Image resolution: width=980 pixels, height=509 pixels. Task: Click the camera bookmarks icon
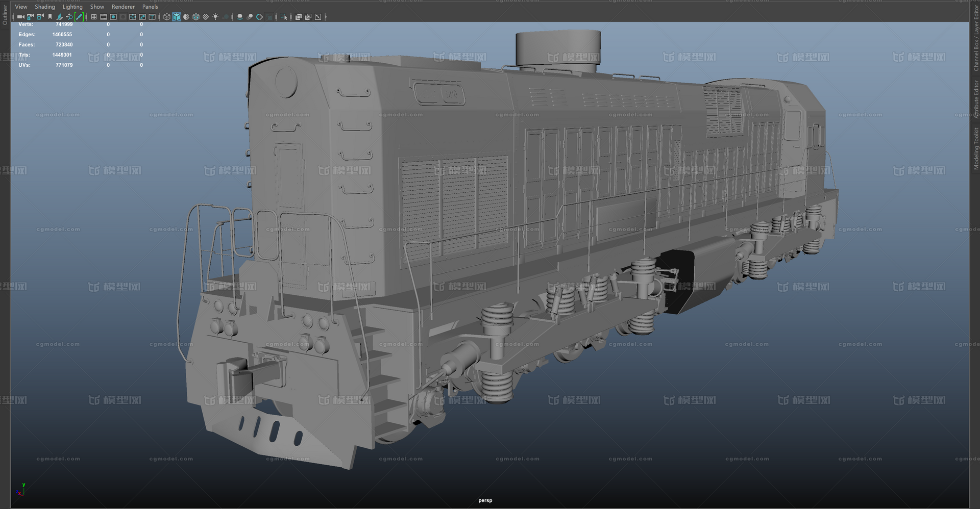50,17
